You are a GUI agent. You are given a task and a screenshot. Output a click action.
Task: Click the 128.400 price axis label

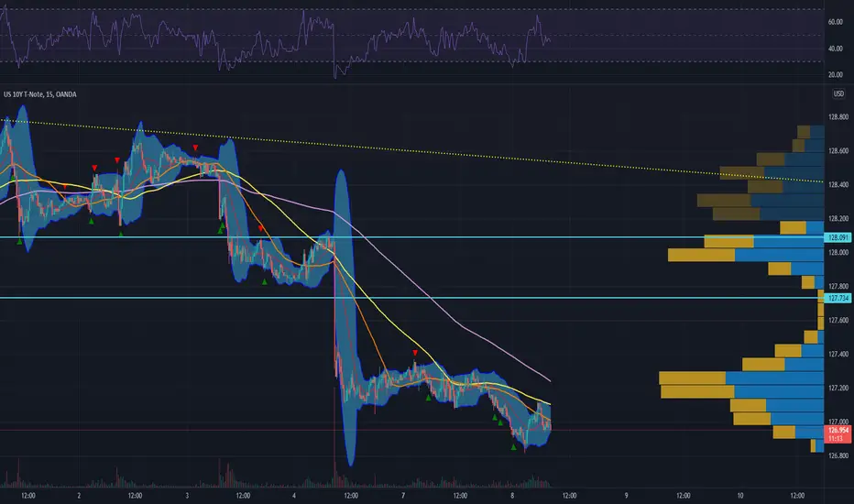click(838, 185)
